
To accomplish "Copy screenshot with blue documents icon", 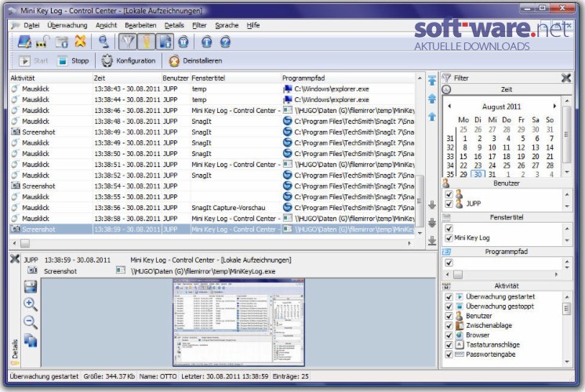I will [31, 340].
